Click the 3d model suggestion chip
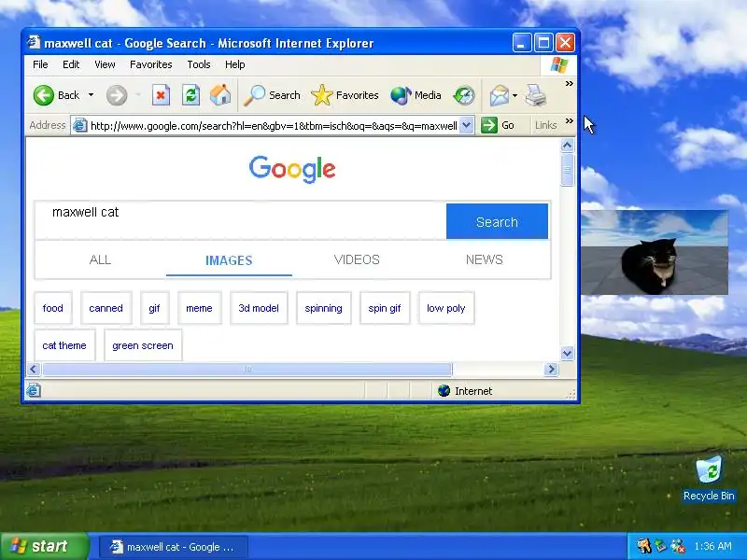 259,308
